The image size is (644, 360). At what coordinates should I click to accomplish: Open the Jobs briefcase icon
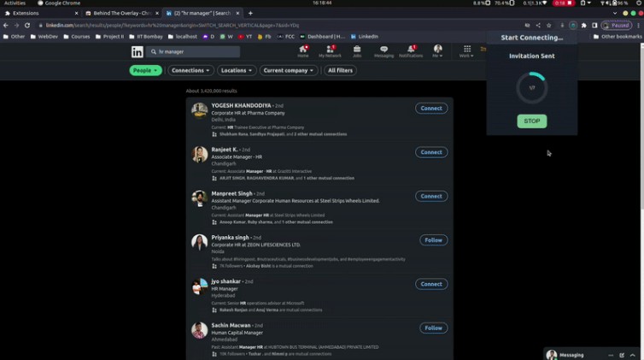coord(357,50)
